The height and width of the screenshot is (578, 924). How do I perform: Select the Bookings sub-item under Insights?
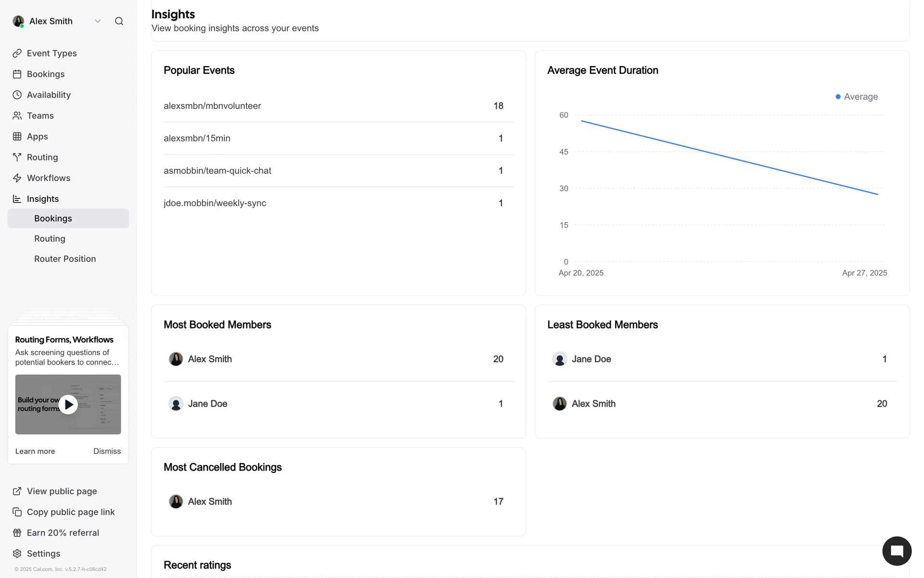tap(53, 218)
